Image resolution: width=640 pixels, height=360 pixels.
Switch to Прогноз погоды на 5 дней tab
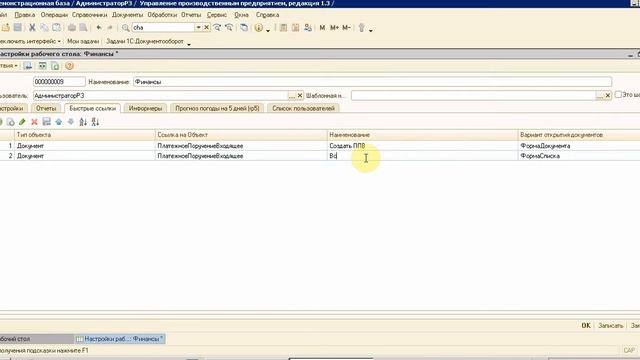pyautogui.click(x=217, y=109)
